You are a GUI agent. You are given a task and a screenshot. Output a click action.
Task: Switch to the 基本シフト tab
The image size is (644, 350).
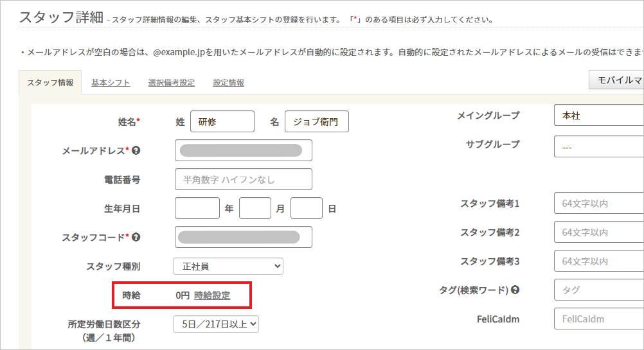[x=111, y=83]
